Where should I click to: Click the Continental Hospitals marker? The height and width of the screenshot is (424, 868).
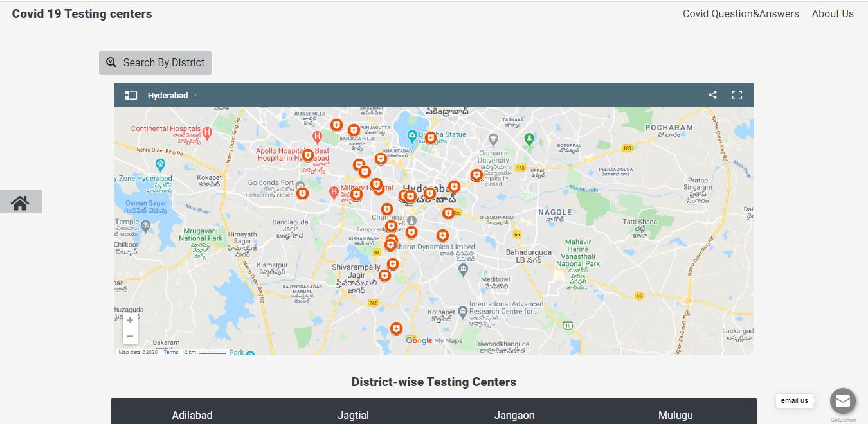pos(207,132)
